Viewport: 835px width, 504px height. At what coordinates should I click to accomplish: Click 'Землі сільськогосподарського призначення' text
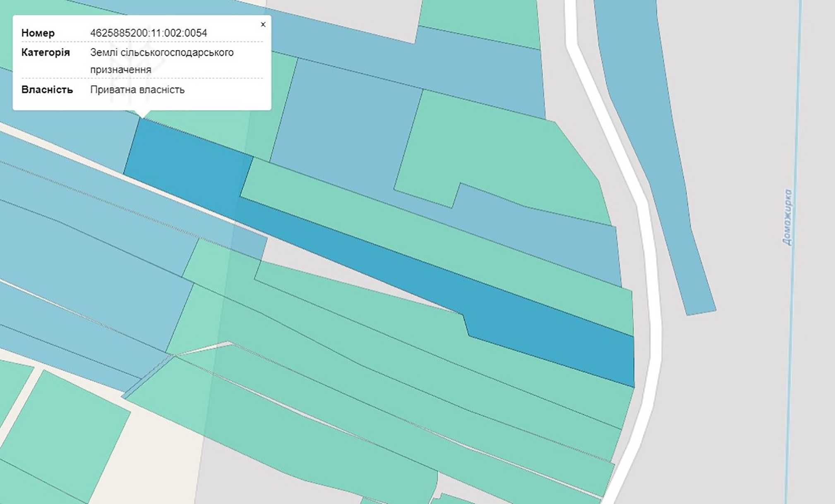tap(162, 61)
